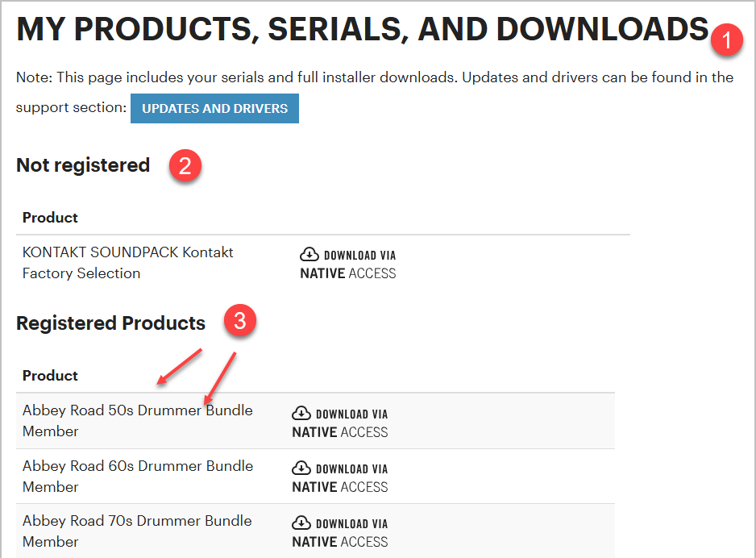Click the Product column header under Registered Products
The width and height of the screenshot is (756, 558).
50,376
